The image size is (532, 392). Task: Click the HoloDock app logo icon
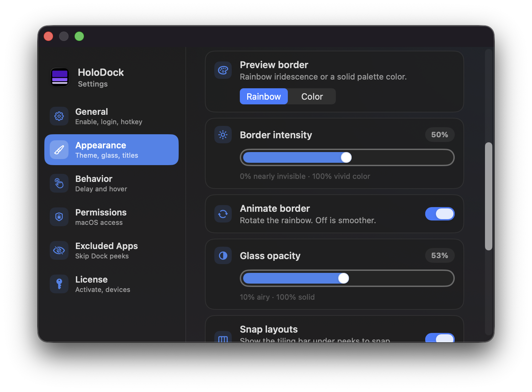tap(60, 77)
